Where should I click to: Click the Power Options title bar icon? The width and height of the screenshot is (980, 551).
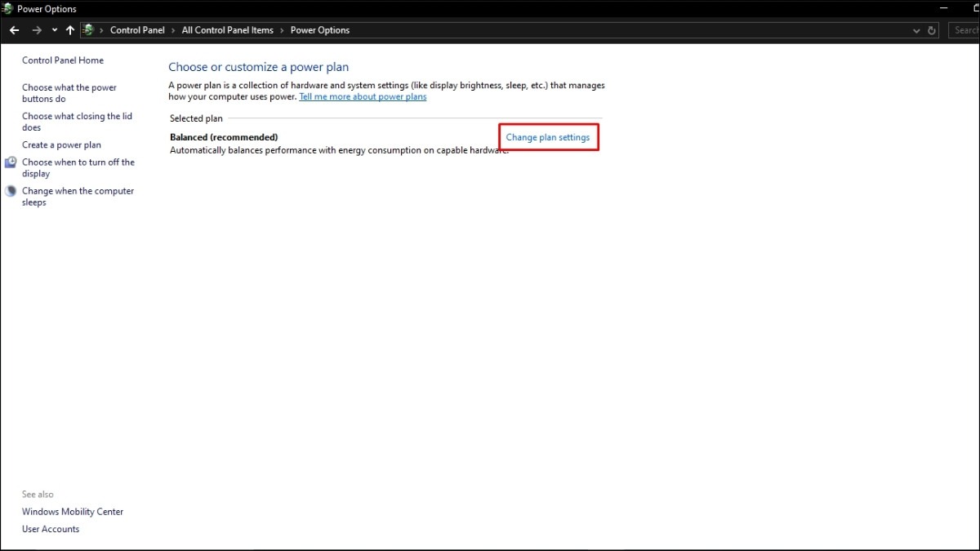pyautogui.click(x=7, y=9)
